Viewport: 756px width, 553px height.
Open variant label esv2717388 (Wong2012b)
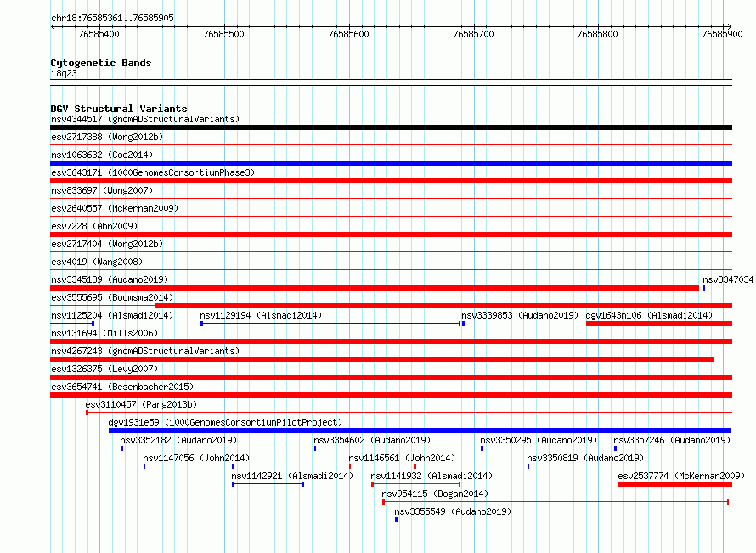pyautogui.click(x=107, y=137)
